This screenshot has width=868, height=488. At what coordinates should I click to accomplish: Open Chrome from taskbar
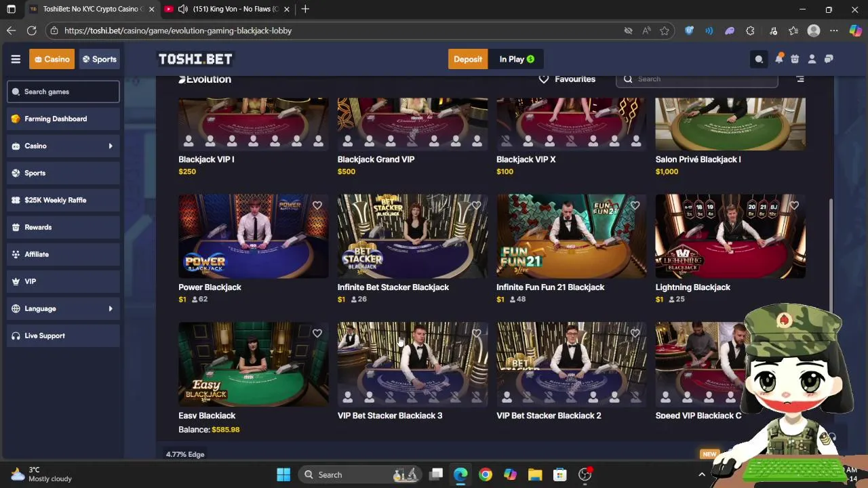[486, 474]
